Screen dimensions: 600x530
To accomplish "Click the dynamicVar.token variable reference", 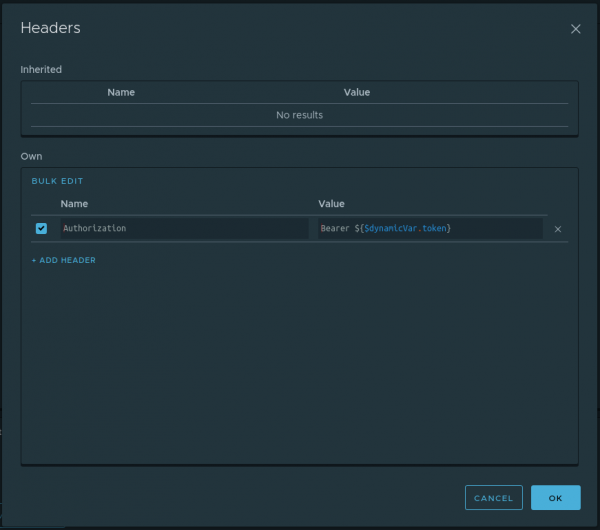I will (x=405, y=228).
